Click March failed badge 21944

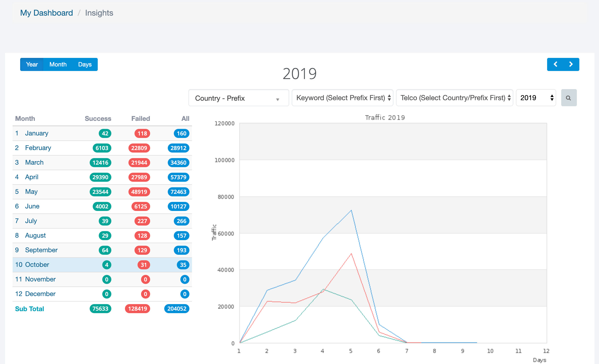pyautogui.click(x=139, y=163)
